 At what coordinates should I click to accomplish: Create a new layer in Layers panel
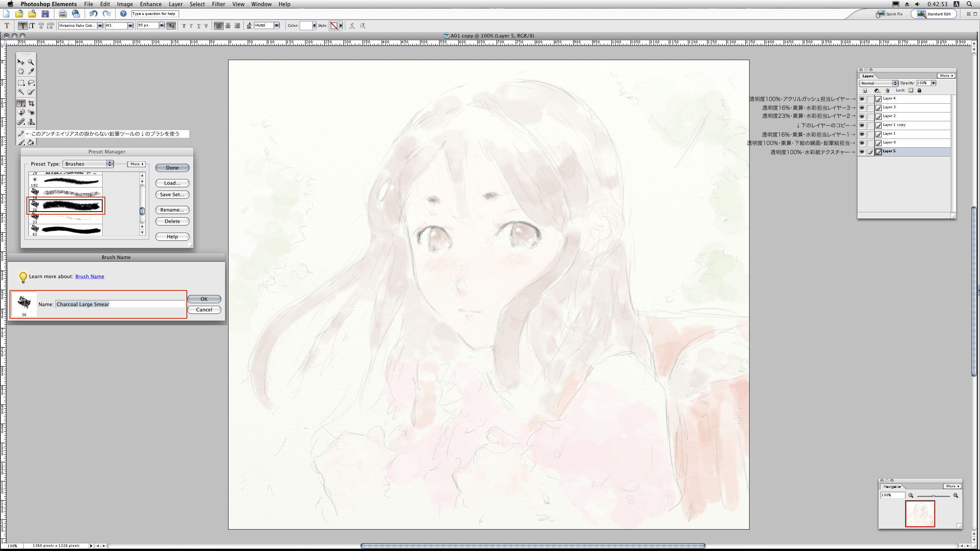(x=865, y=91)
